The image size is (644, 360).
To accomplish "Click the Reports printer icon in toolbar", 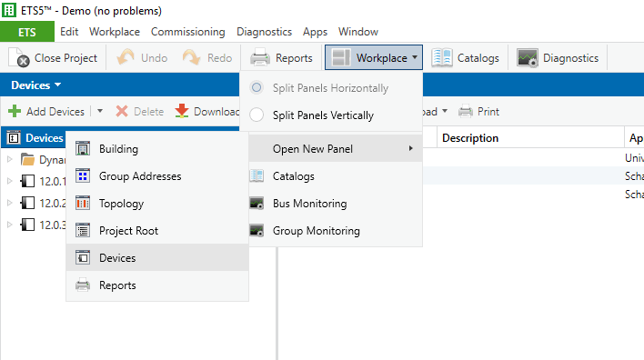I will (260, 57).
